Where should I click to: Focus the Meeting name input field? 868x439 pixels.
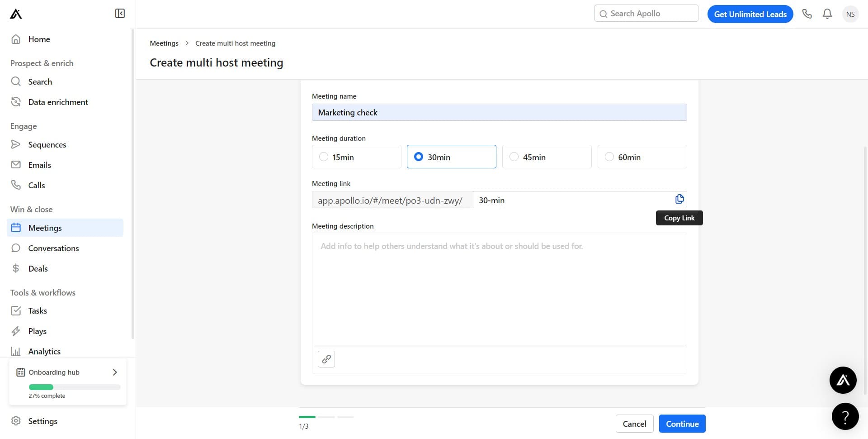(499, 112)
